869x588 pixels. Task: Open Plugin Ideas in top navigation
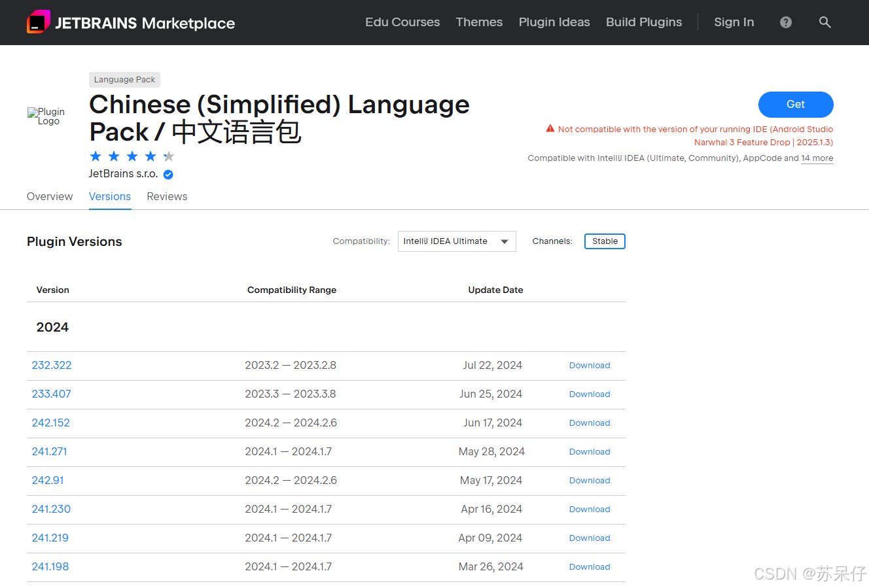[x=554, y=22]
